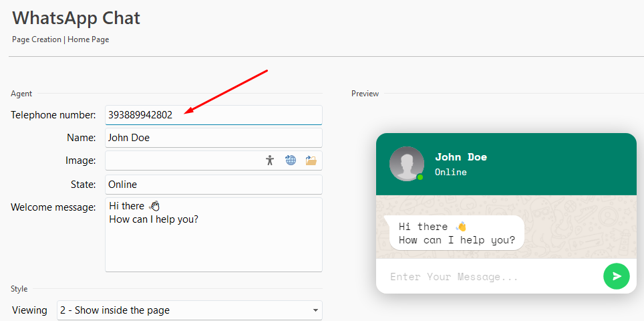This screenshot has height=321, width=644.
Task: Click the green send arrow in preview
Action: (x=617, y=276)
